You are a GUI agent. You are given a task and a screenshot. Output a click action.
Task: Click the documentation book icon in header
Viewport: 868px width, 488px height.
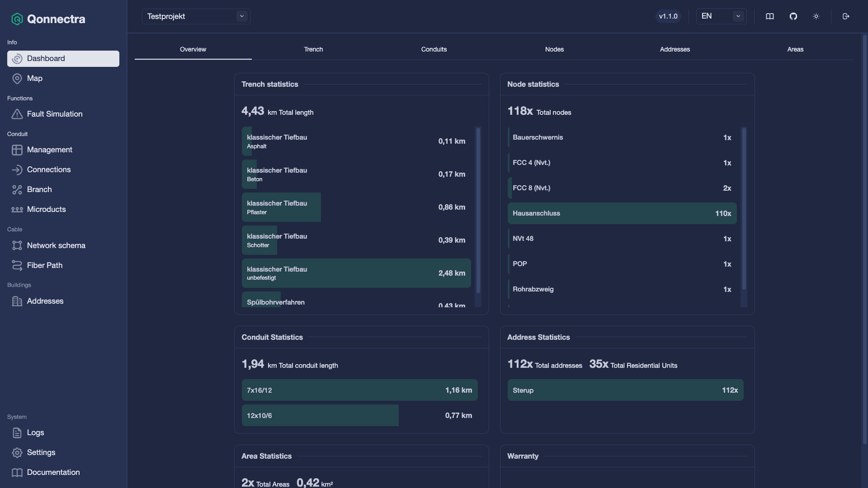tap(769, 16)
